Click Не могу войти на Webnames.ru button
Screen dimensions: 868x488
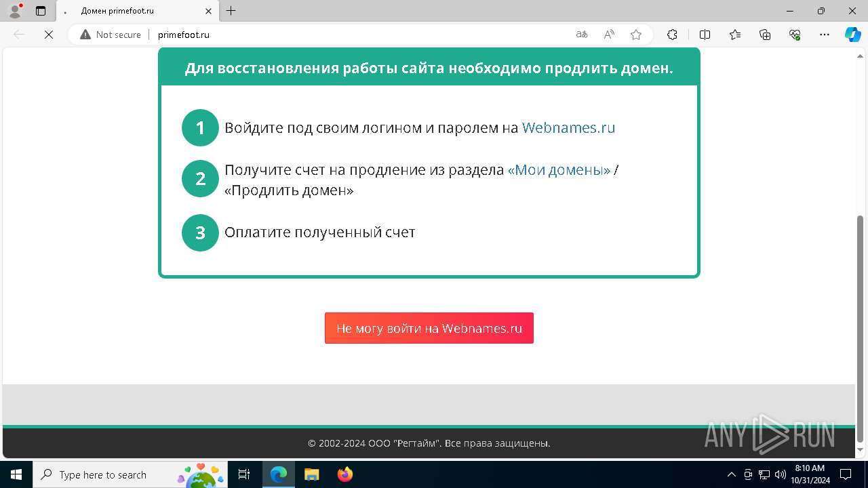[429, 328]
